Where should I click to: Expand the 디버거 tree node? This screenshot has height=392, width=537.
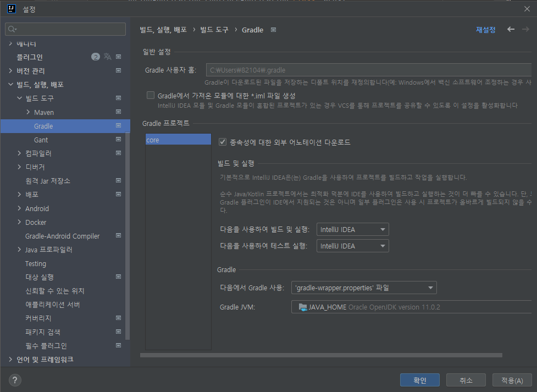pyautogui.click(x=20, y=167)
